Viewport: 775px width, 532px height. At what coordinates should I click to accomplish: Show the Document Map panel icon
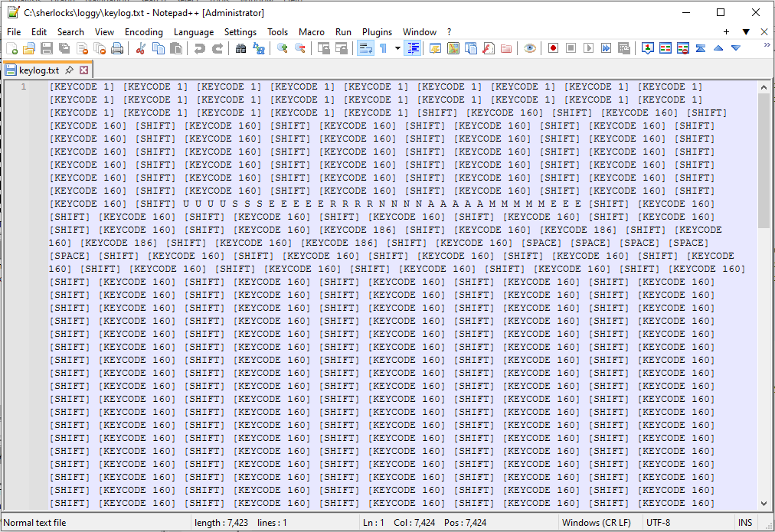coord(453,48)
